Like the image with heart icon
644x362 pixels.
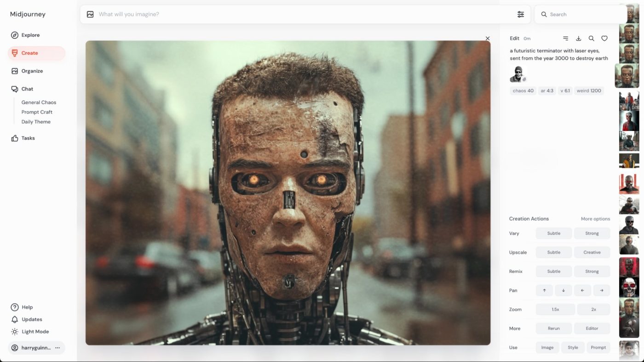604,39
